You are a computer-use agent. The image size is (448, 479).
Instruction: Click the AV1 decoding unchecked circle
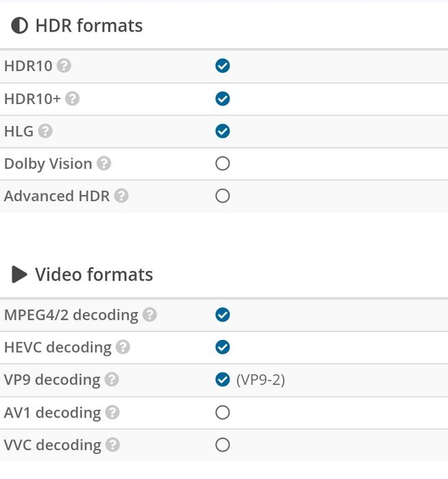click(222, 413)
